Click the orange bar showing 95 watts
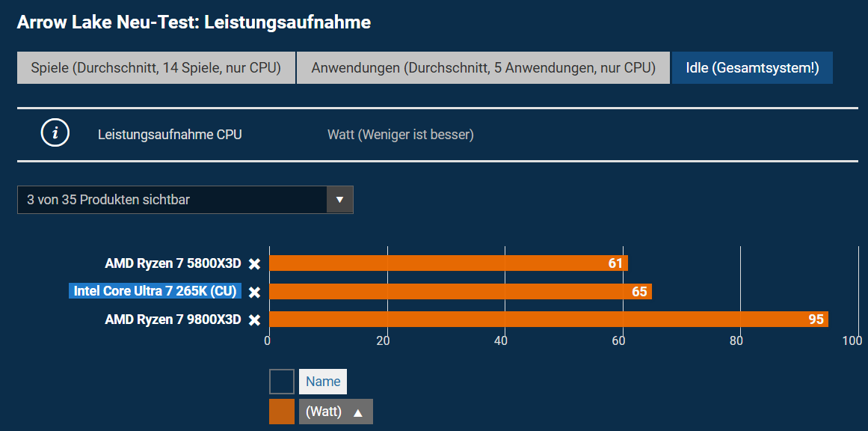Image resolution: width=868 pixels, height=431 pixels. pyautogui.click(x=549, y=319)
